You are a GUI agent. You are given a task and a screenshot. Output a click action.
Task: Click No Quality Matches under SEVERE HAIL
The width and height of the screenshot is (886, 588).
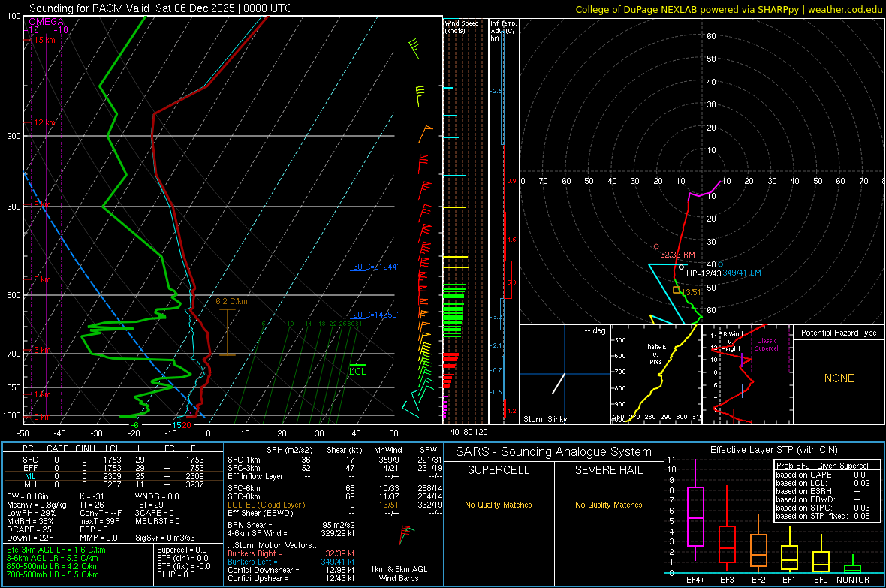[x=608, y=505]
